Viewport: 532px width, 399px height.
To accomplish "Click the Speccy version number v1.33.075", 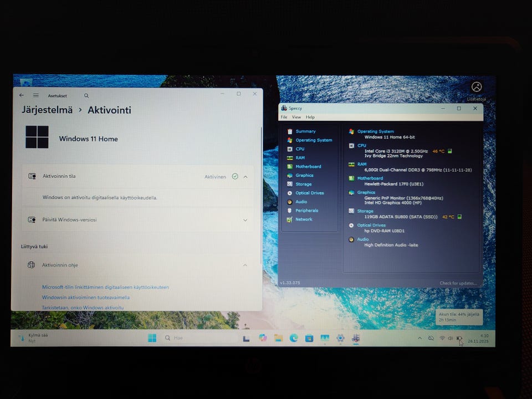I will click(x=290, y=283).
